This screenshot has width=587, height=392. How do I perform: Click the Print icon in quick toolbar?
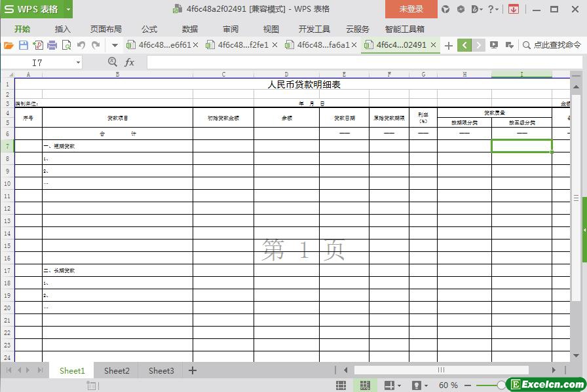pyautogui.click(x=52, y=45)
